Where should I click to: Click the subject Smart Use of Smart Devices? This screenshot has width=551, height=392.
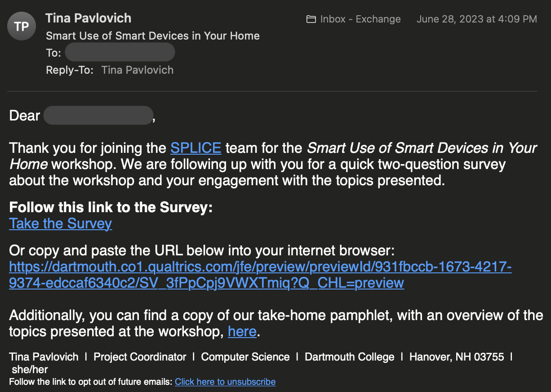[x=152, y=36]
